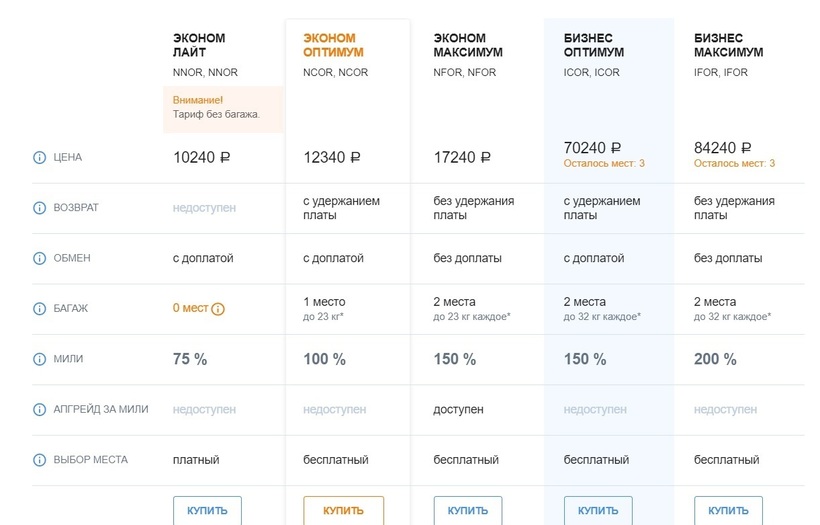Buy the Эконом Максимум fare
This screenshot has height=525, width=820.
(x=467, y=510)
